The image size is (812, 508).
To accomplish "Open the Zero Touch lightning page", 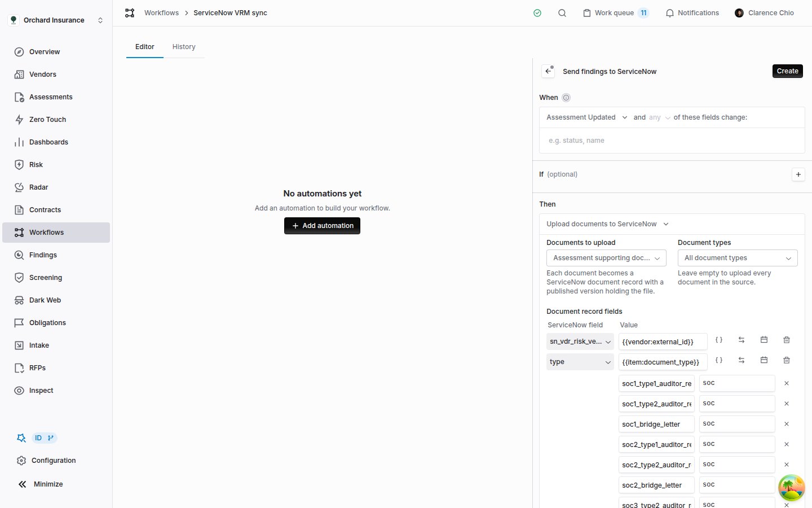I will coord(56,120).
